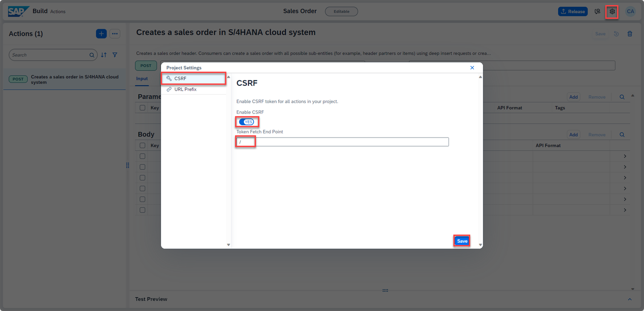
Task: Select all rows in Parameters table
Action: coord(142,108)
